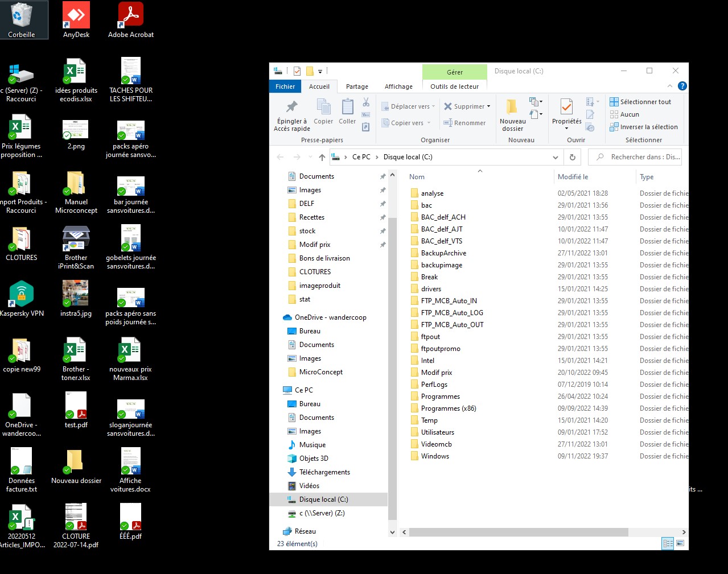Screen dimensions: 728x574
Task: Click the horizontal scrollbar in file list
Action: 519,532
